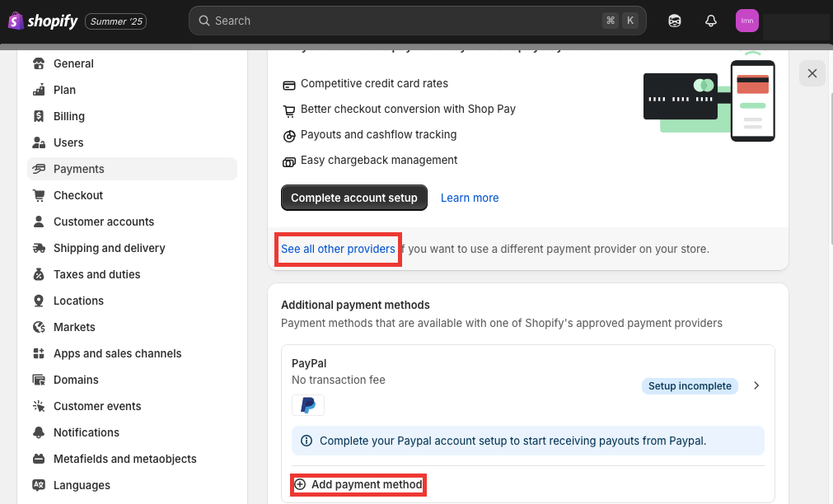833x504 pixels.
Task: Open Checkout settings
Action: point(133,195)
